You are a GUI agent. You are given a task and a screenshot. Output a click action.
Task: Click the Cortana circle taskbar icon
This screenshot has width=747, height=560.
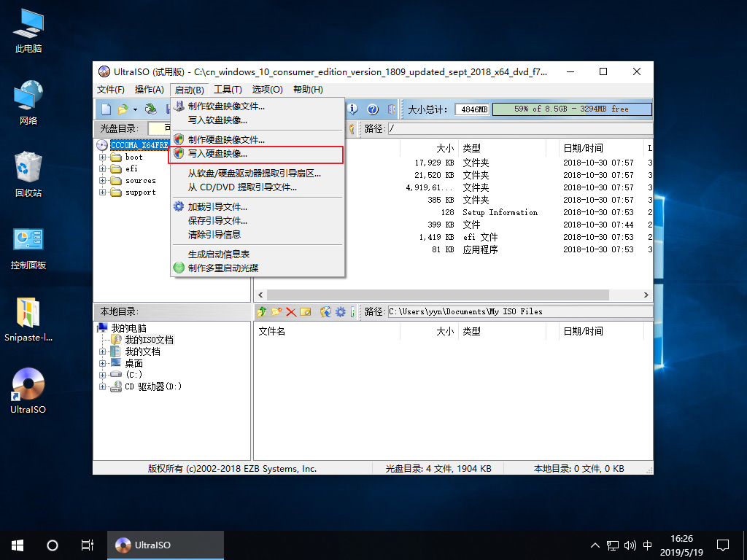pyautogui.click(x=53, y=545)
